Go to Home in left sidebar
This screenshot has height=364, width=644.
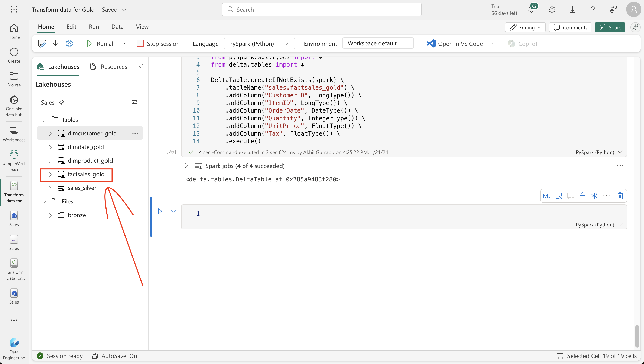pyautogui.click(x=14, y=32)
